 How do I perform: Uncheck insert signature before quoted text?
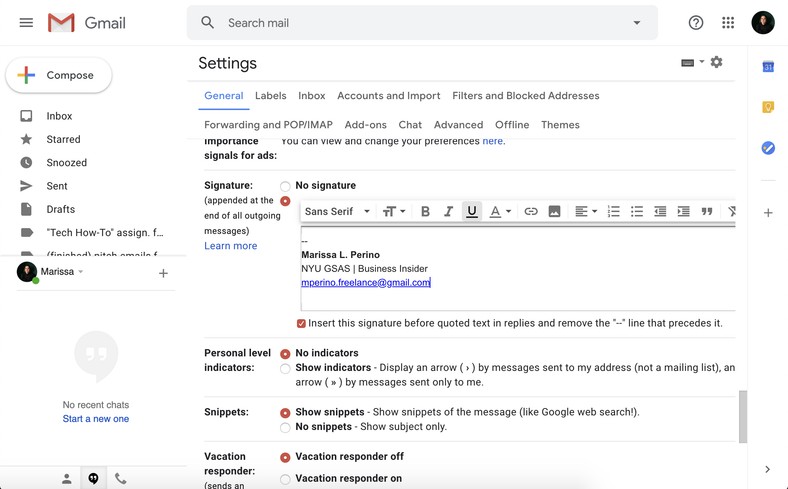coord(301,324)
